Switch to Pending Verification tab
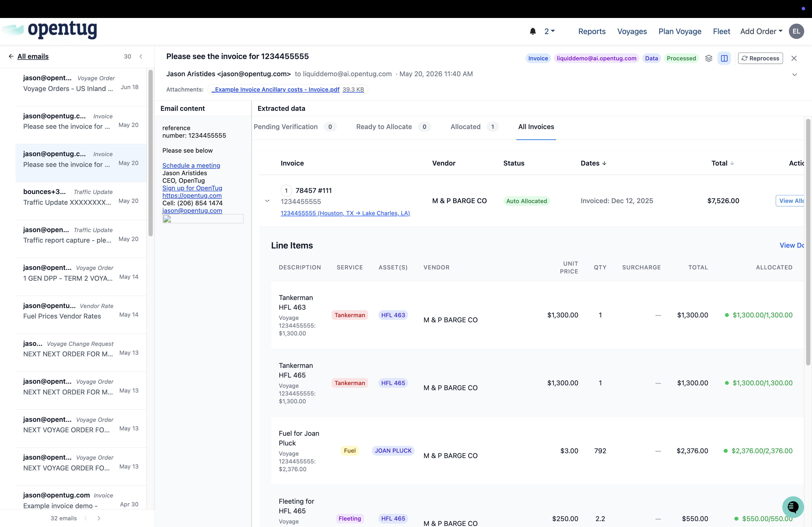812x527 pixels. (x=295, y=127)
